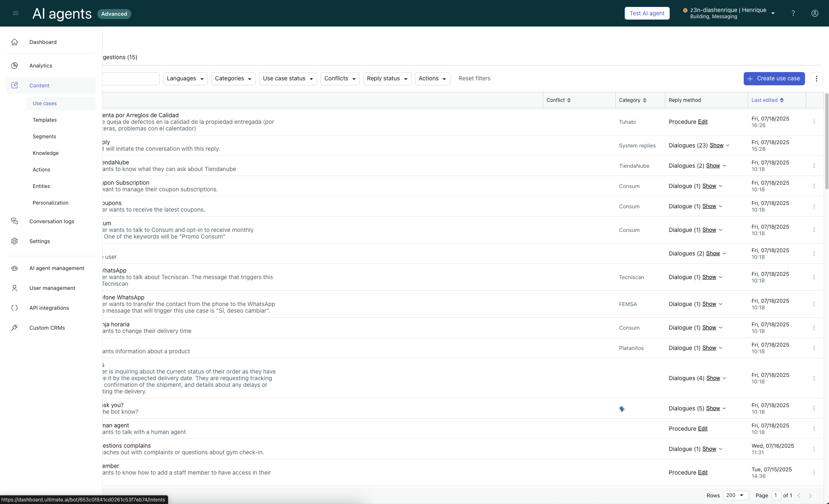
Task: Open the Languages filter dropdown
Action: pyautogui.click(x=185, y=79)
